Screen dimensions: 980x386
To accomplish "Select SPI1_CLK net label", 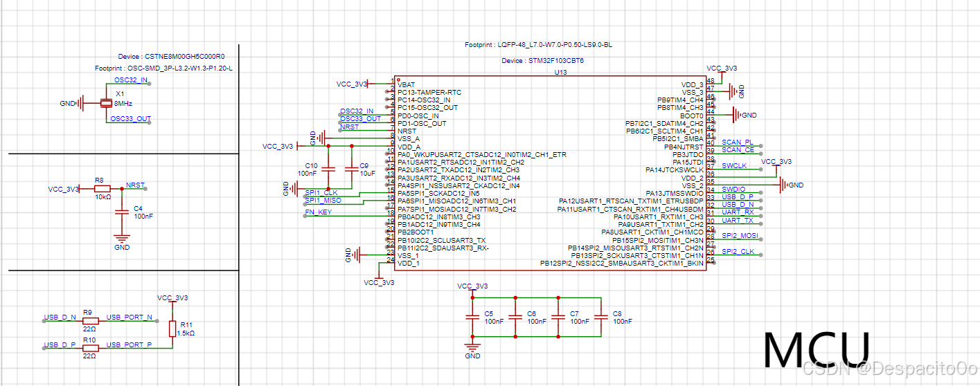I will tap(321, 193).
